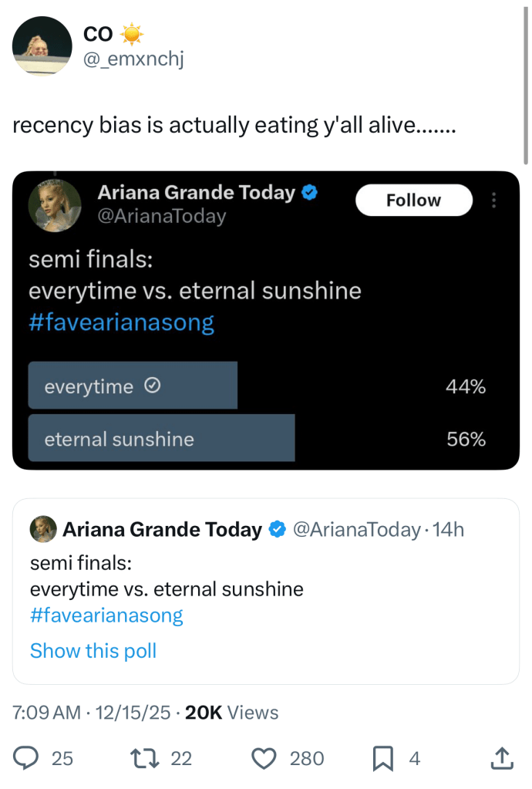Select the eternal sunshine poll option

161,439
